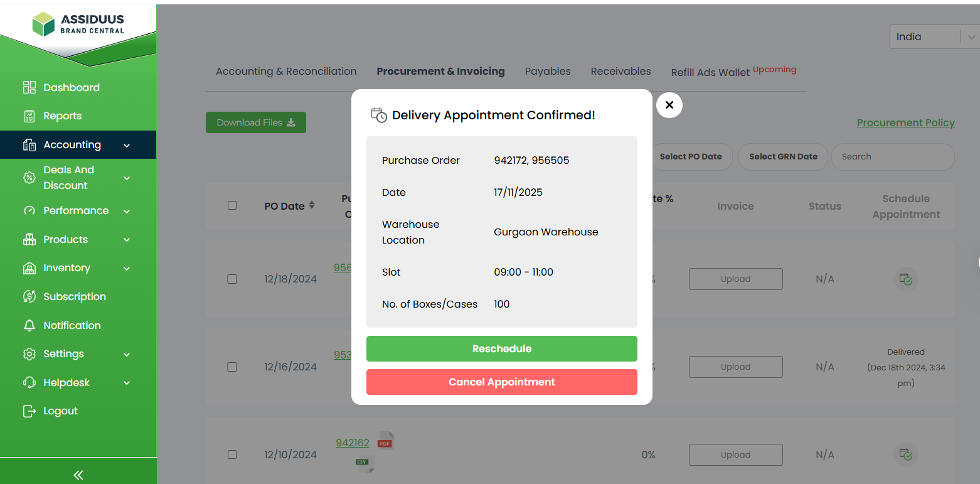Open PDF icon next to PO 942162
This screenshot has height=484, width=980.
(x=385, y=442)
